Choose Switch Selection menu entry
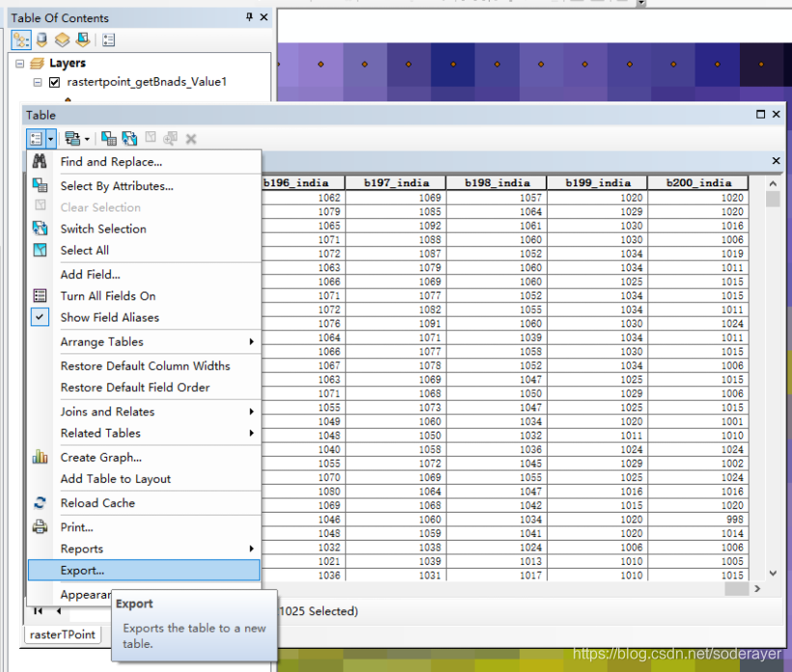Viewport: 792px width, 672px height. point(145,229)
